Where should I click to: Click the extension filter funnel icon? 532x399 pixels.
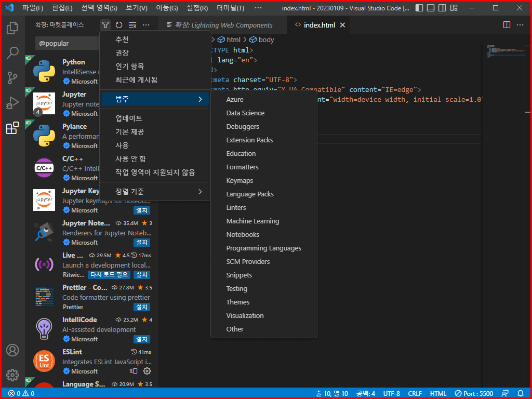point(105,25)
